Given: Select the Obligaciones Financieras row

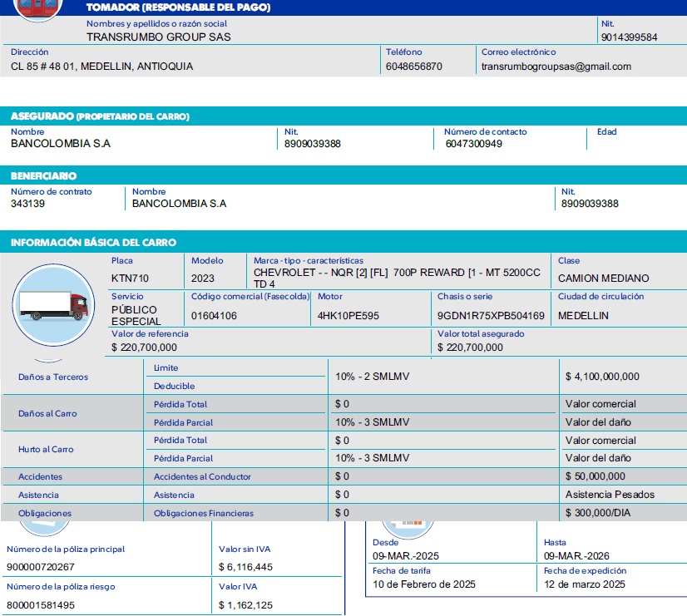Looking at the screenshot, I should (x=204, y=513).
